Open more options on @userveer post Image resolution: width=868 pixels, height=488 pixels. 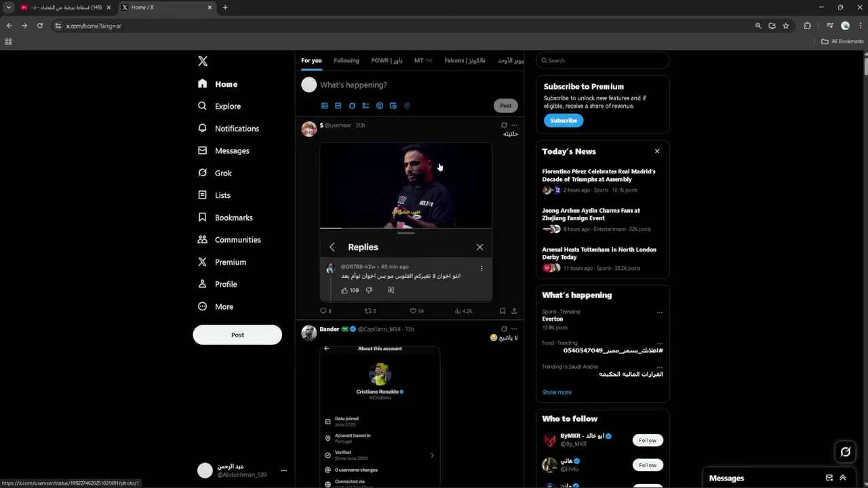tap(514, 125)
